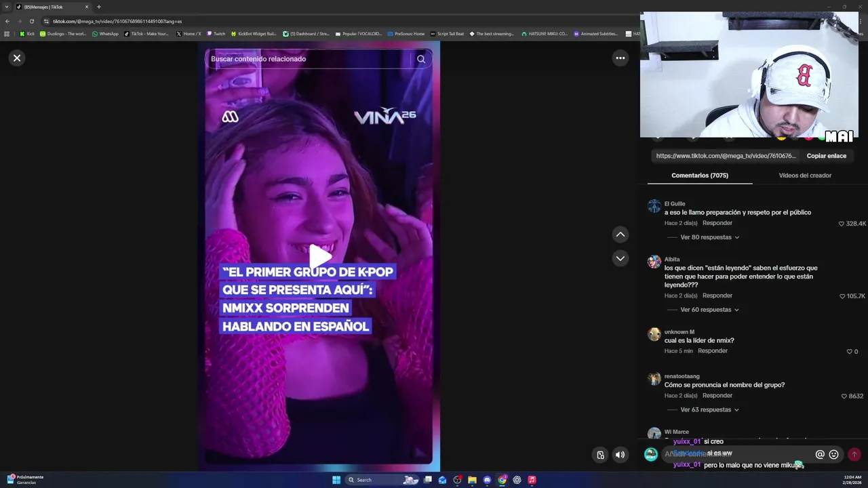Click the username El Guille
The width and height of the screenshot is (868, 488).
675,203
